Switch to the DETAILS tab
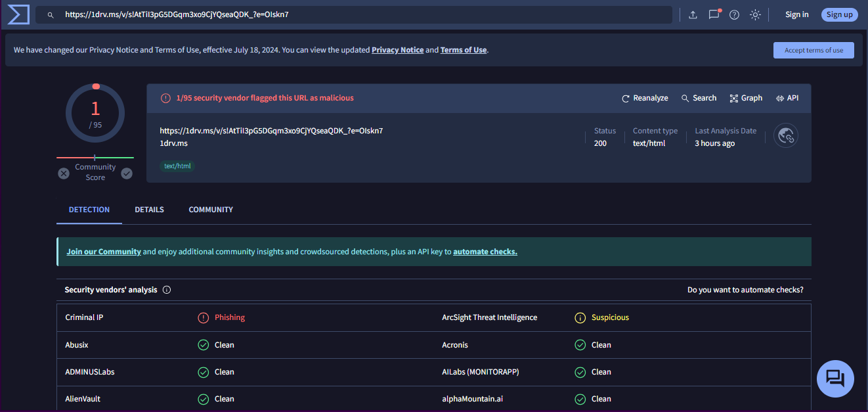The height and width of the screenshot is (412, 868). click(x=150, y=210)
